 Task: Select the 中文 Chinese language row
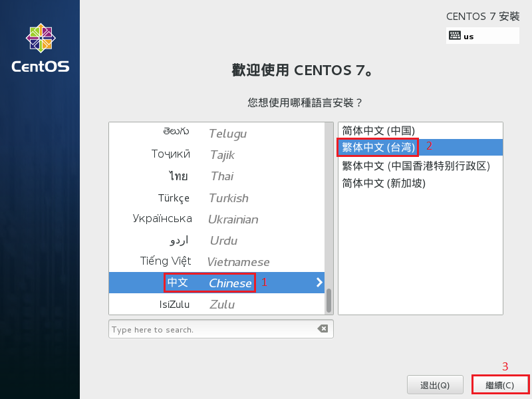(217, 283)
